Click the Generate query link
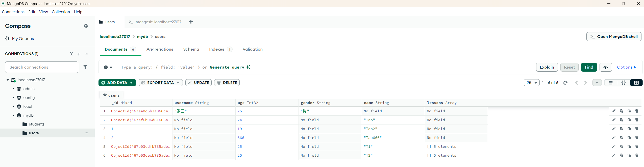The image size is (644, 167). point(227,67)
